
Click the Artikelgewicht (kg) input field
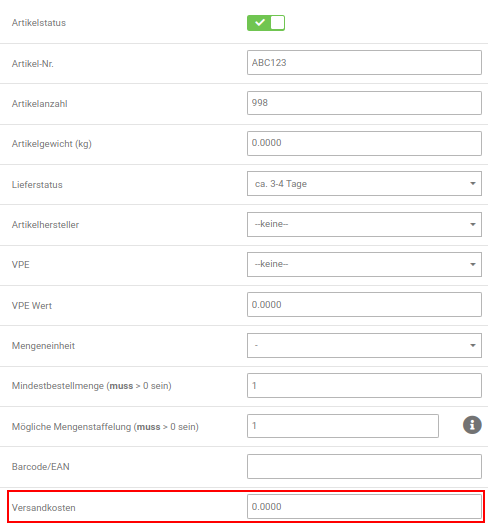point(364,143)
